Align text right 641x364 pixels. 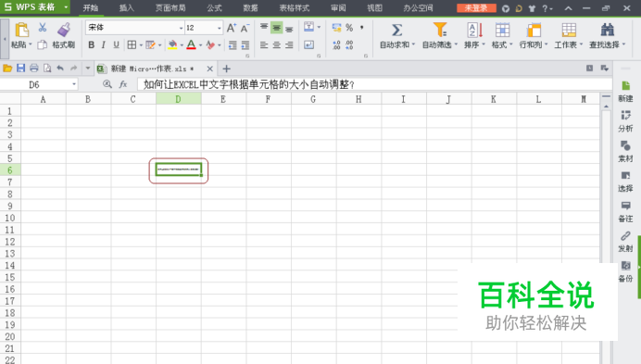coord(289,44)
